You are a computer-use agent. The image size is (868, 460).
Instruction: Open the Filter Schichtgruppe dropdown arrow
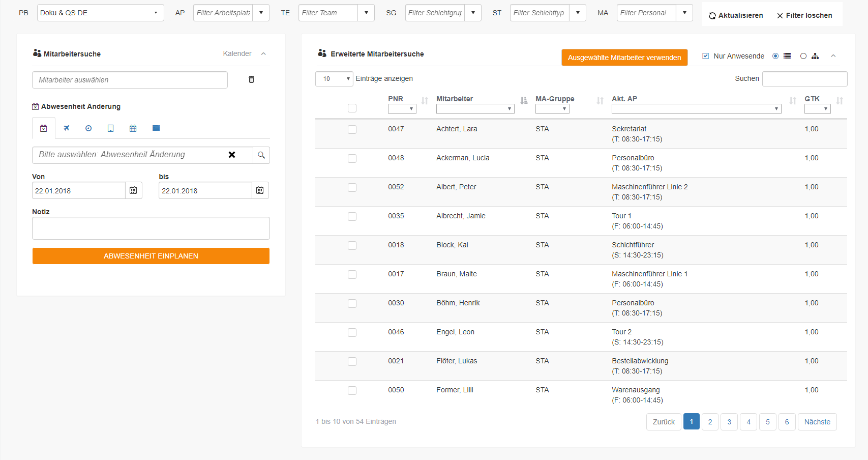(x=473, y=13)
